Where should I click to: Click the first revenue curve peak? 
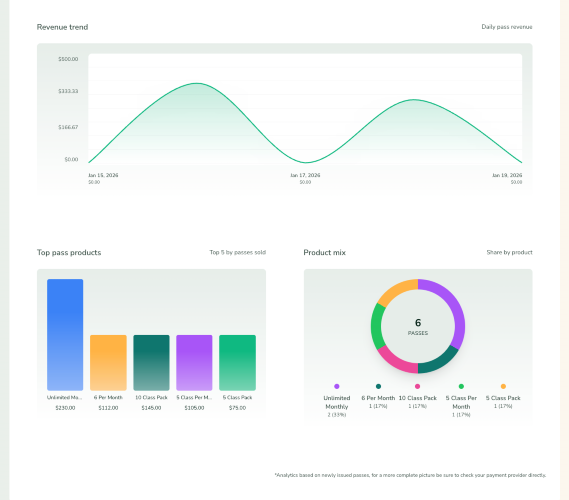point(197,83)
